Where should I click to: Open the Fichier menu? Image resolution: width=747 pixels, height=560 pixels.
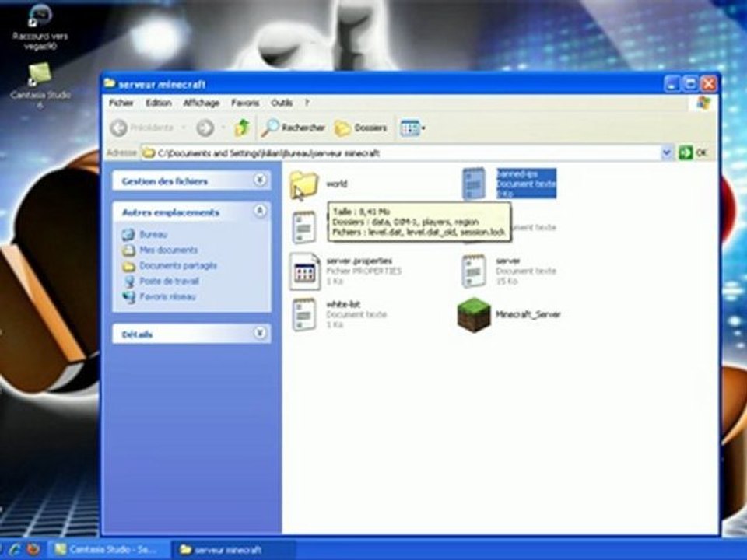coord(121,103)
